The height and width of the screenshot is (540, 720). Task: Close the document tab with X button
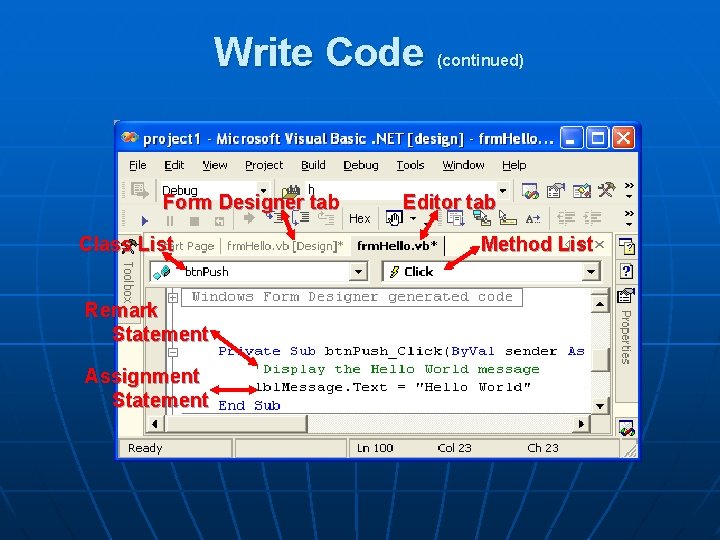coord(599,245)
